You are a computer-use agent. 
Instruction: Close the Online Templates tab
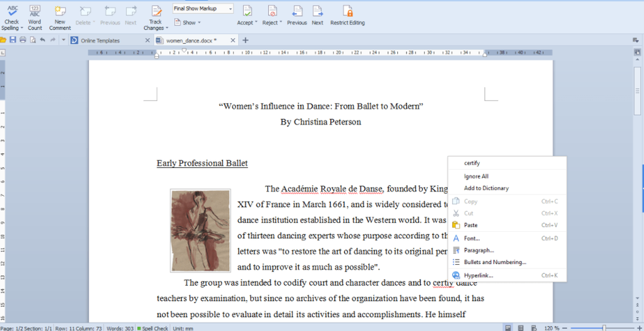pos(148,40)
